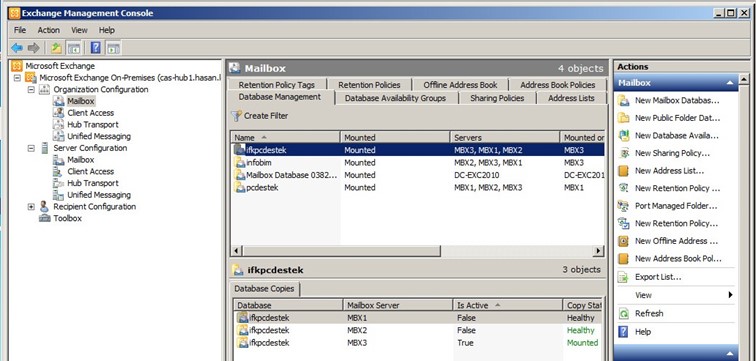Click the Forward arrow toolbar icon
Screen dimensions: 756x361
[33, 48]
